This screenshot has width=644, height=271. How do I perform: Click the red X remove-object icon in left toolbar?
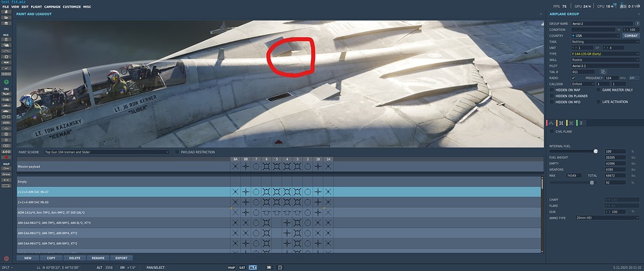pos(6,157)
